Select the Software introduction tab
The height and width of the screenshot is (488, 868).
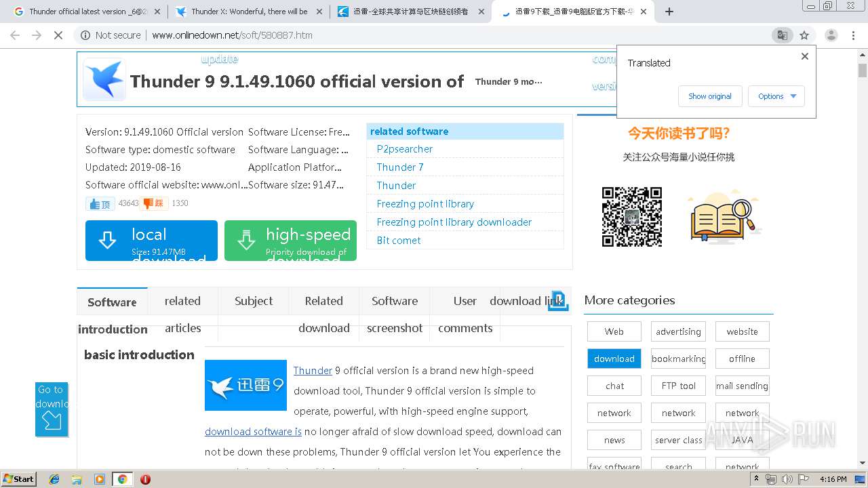tap(113, 315)
